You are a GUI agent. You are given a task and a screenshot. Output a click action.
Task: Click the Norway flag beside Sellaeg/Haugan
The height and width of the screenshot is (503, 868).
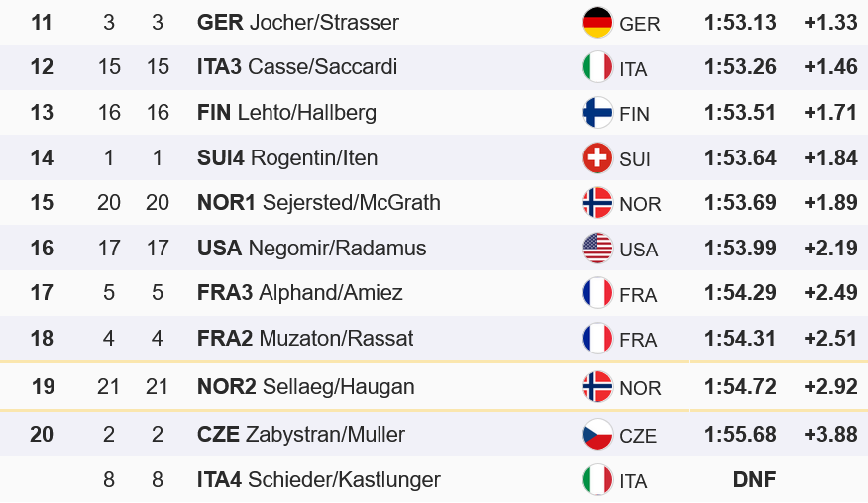tap(597, 387)
